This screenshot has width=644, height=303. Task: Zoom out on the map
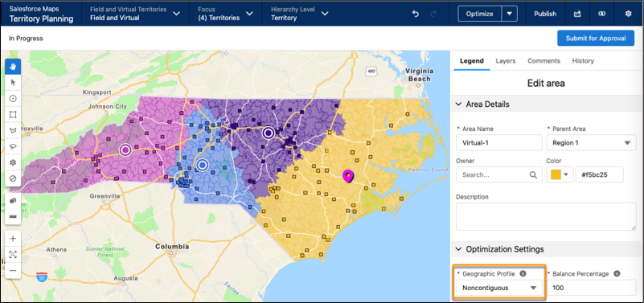13,271
